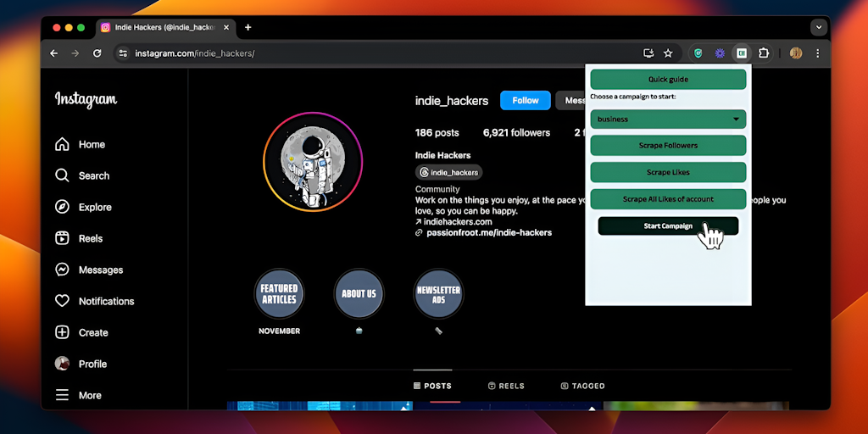868x434 pixels.
Task: Open Profile from the sidebar
Action: click(x=81, y=364)
